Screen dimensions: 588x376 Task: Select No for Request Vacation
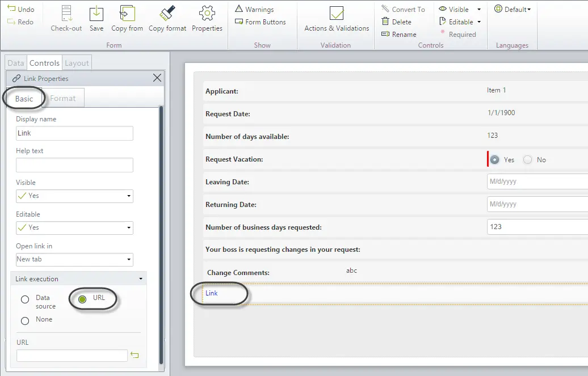[x=528, y=160]
